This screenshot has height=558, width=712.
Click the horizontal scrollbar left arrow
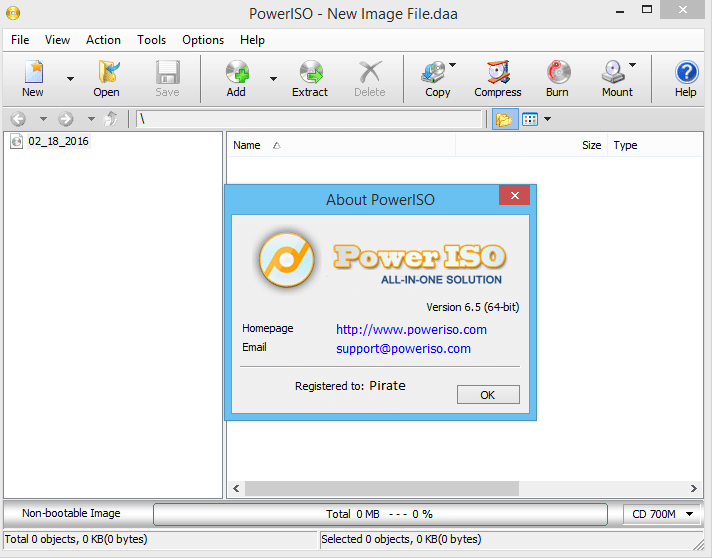pyautogui.click(x=236, y=489)
